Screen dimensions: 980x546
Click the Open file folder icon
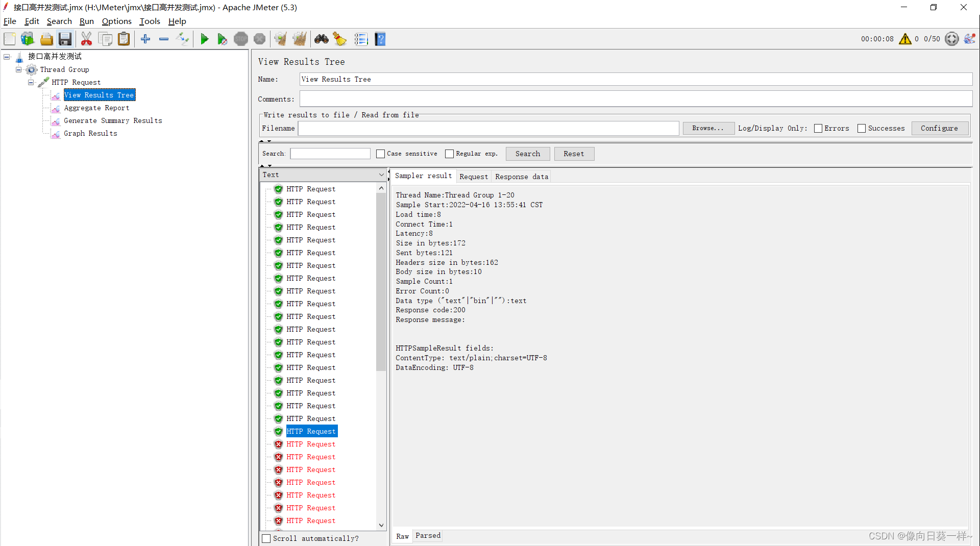46,39
